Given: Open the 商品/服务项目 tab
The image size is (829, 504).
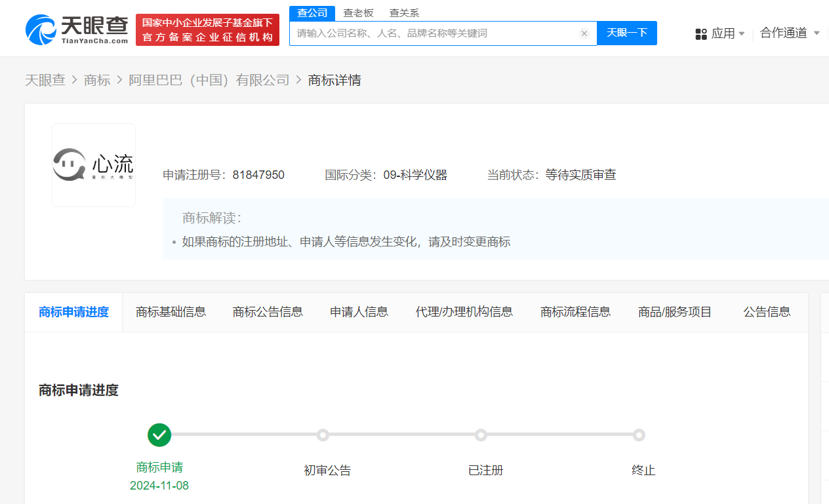Looking at the screenshot, I should (675, 312).
